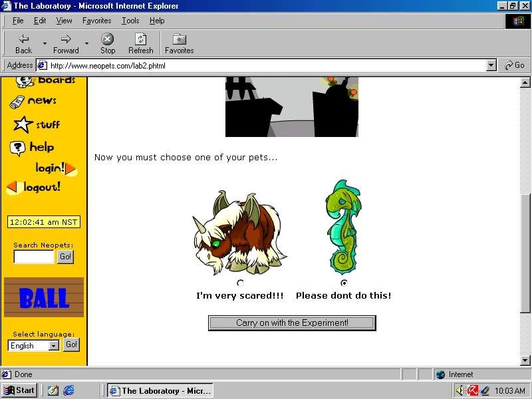
Task: Click the brown horned pet image
Action: (239, 233)
